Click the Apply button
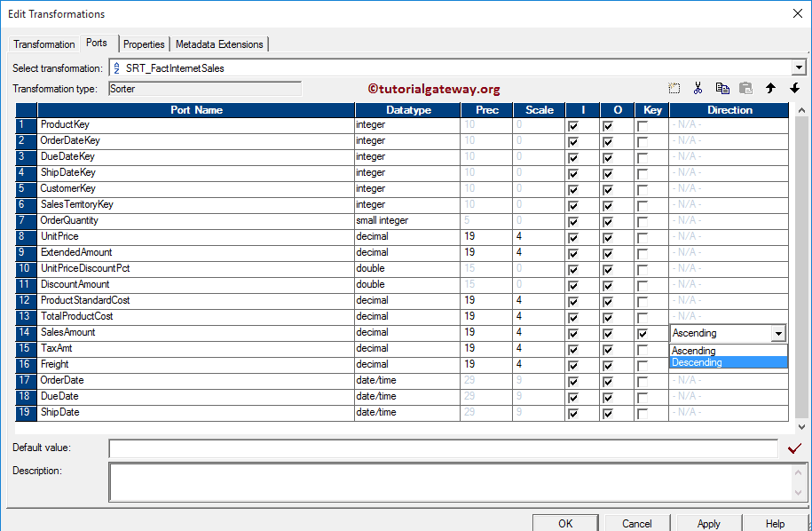This screenshot has height=531, width=812. click(708, 523)
